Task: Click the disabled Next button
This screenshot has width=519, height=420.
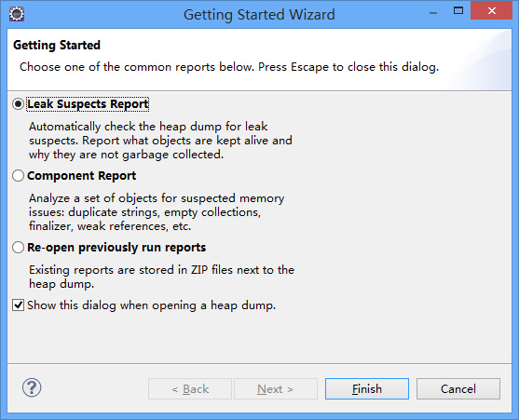Action: pyautogui.click(x=276, y=389)
